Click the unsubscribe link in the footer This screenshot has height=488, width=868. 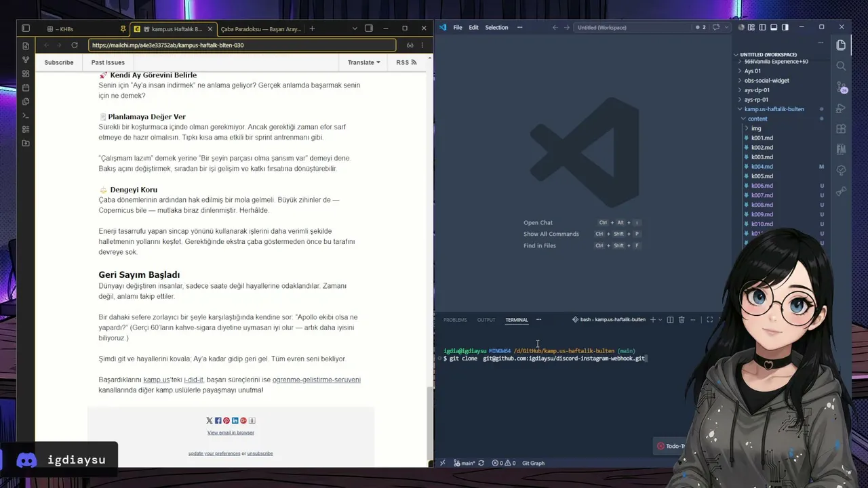tap(260, 453)
